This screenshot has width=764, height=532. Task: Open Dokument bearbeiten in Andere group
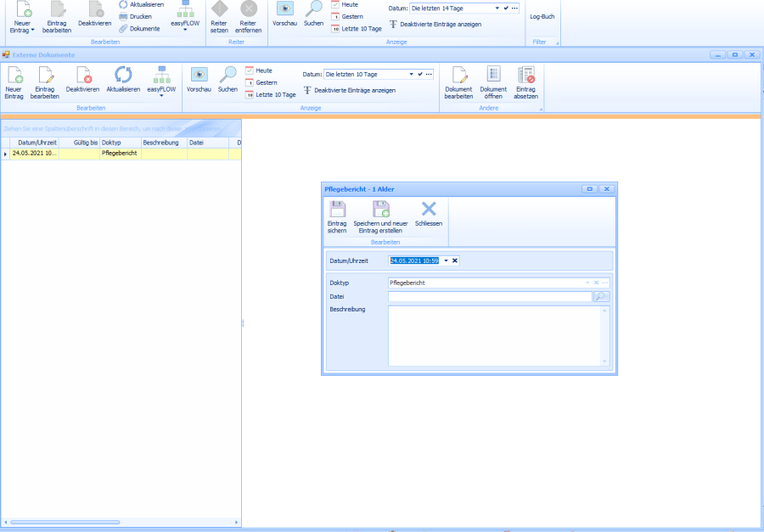coord(458,77)
